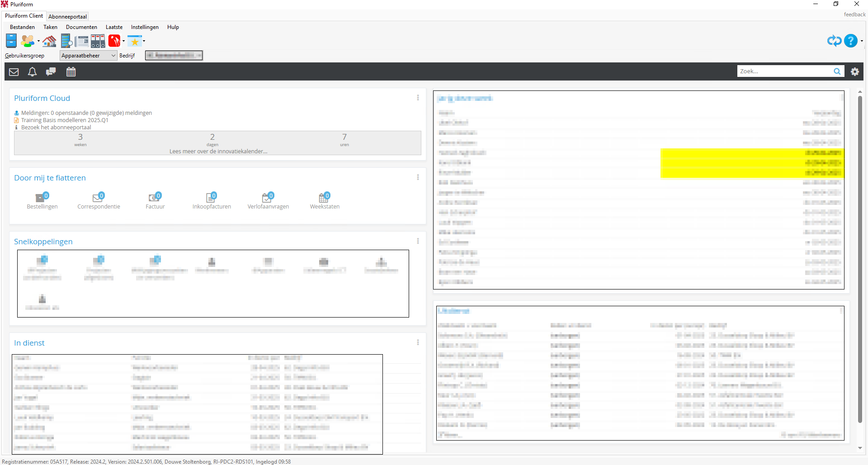Click the Snelkoppelingen heading
This screenshot has width=868, height=465.
coord(43,242)
